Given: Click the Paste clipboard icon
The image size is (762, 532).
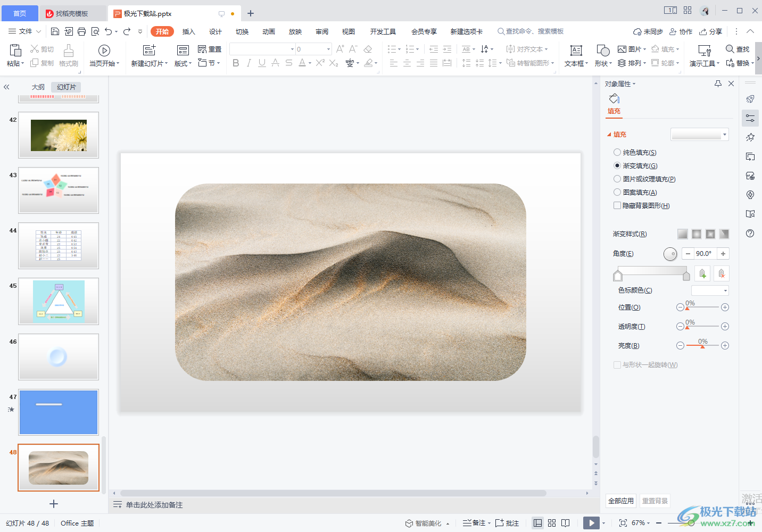Looking at the screenshot, I should 15,50.
